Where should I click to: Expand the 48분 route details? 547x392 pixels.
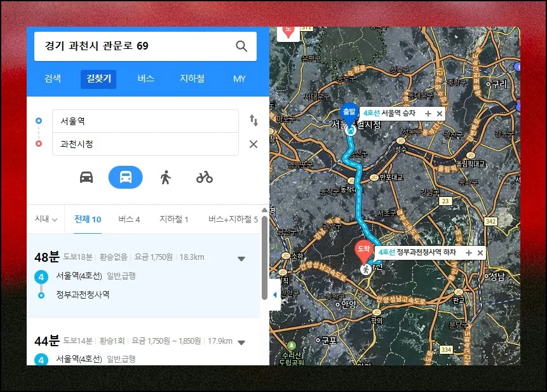[241, 259]
